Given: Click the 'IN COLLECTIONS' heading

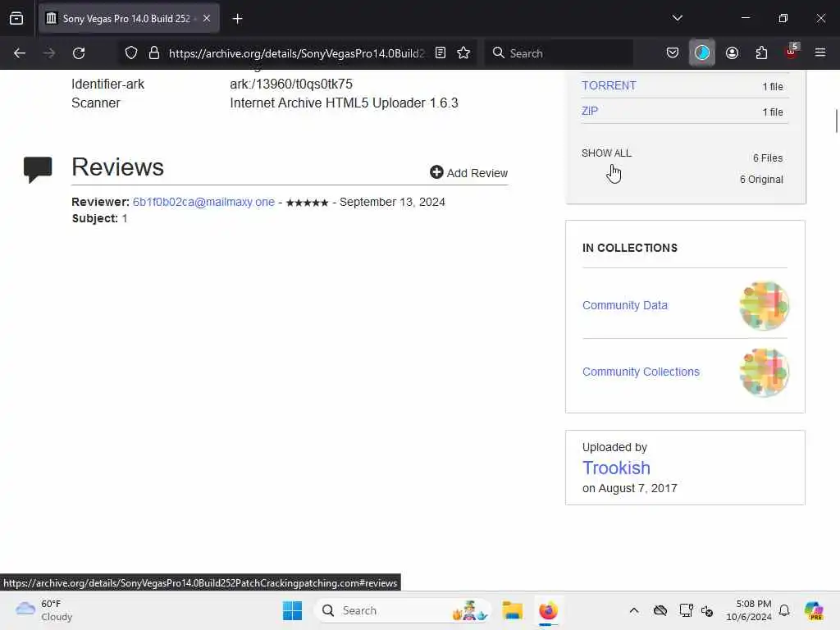Looking at the screenshot, I should click(x=630, y=248).
